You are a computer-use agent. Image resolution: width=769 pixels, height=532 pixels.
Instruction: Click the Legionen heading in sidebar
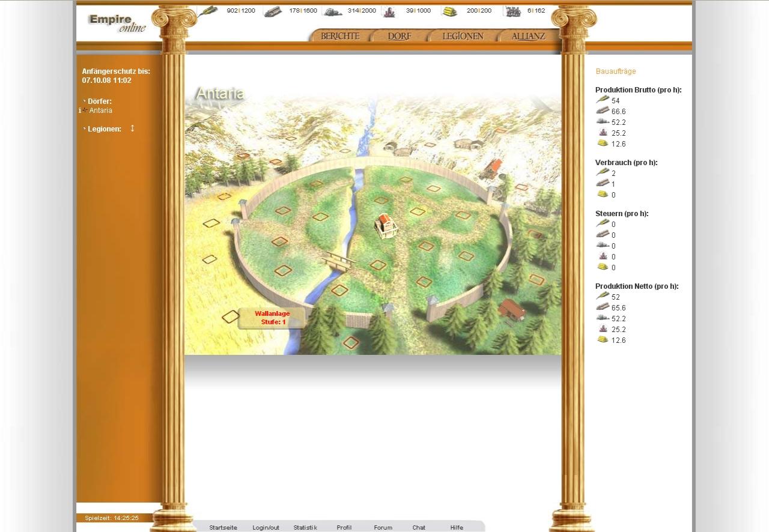[105, 129]
